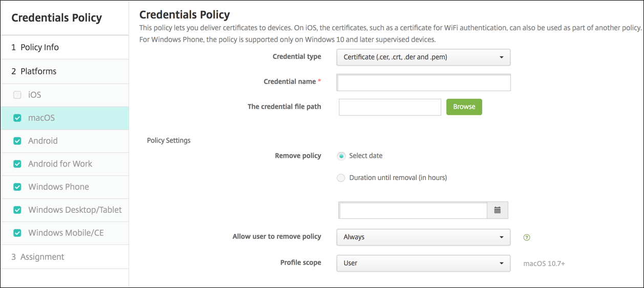Go to the Policy Info step
Screen dimensions: 644x288
(x=39, y=47)
